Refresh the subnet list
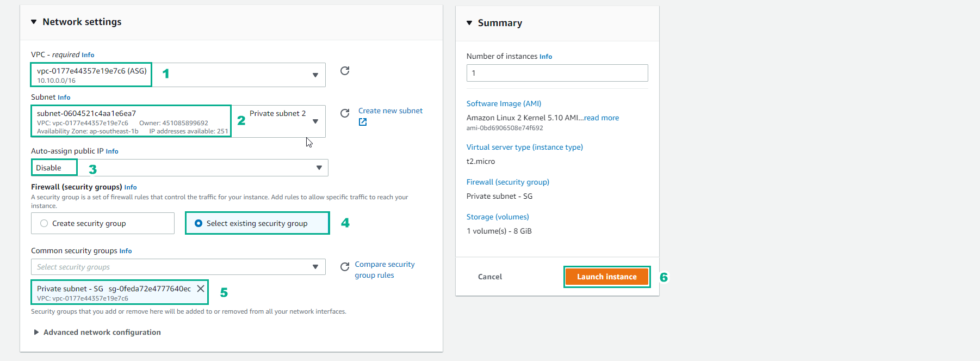This screenshot has height=361, width=980. pyautogui.click(x=345, y=113)
